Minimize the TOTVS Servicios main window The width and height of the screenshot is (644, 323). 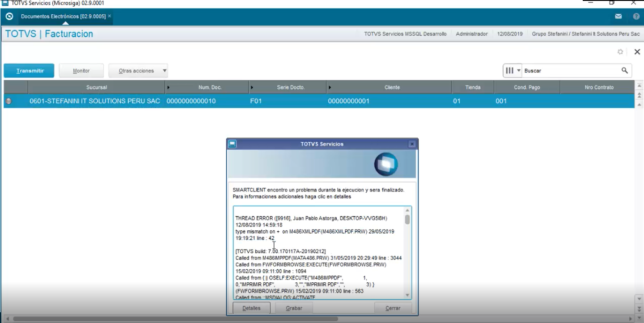(x=591, y=3)
